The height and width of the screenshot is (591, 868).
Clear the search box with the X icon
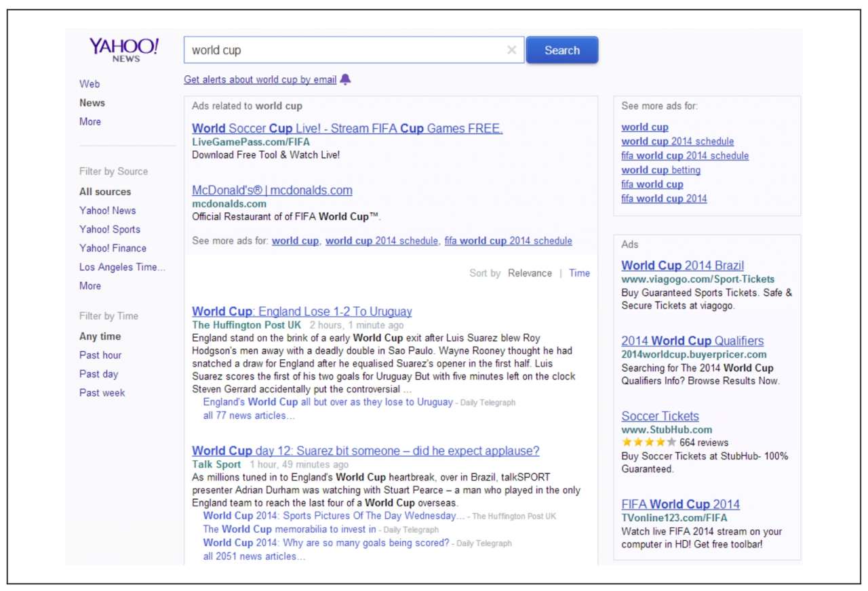click(512, 50)
